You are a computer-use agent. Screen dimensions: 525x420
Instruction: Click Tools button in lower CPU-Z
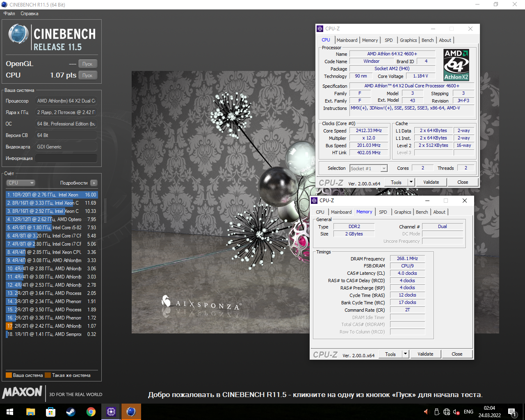point(390,354)
